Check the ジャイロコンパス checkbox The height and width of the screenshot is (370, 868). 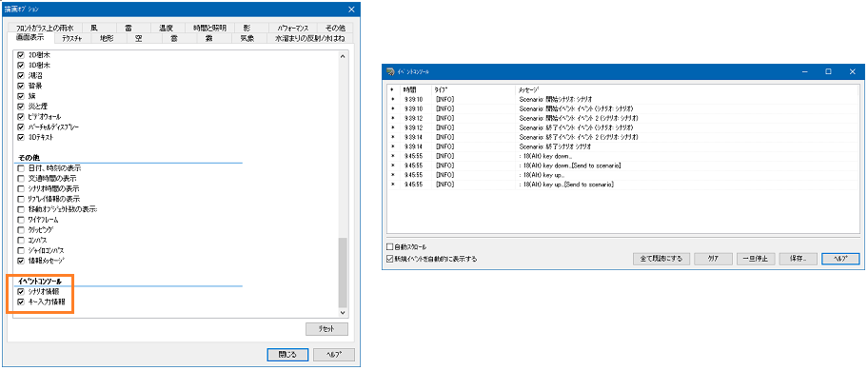pyautogui.click(x=21, y=250)
